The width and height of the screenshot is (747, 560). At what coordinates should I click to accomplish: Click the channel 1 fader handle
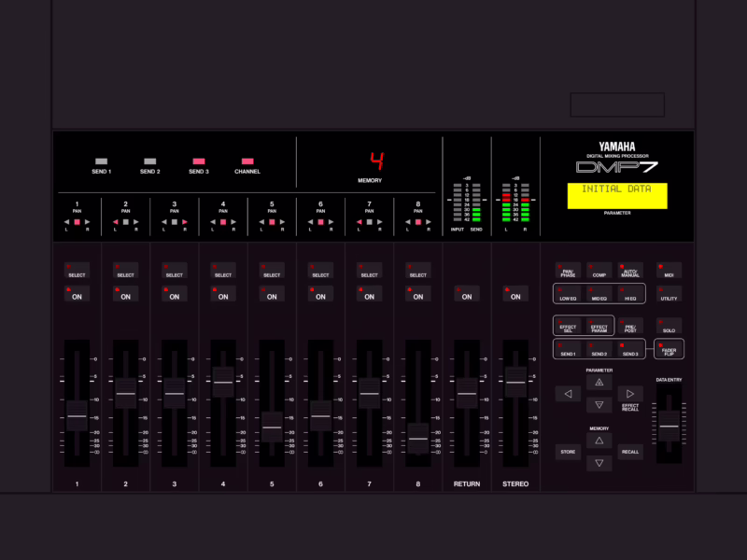tap(77, 416)
